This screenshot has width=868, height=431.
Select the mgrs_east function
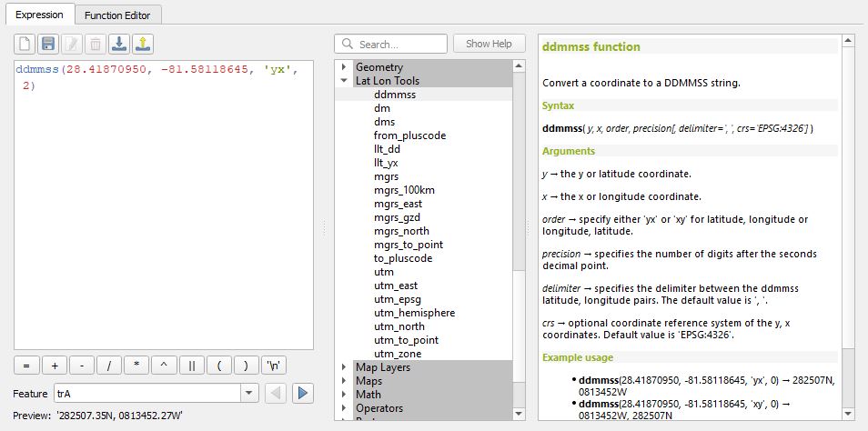398,204
